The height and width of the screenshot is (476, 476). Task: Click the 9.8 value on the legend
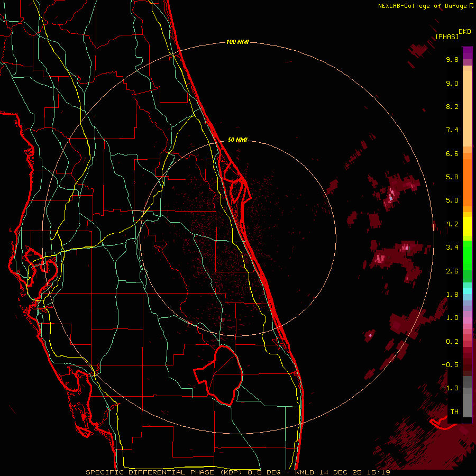452,60
